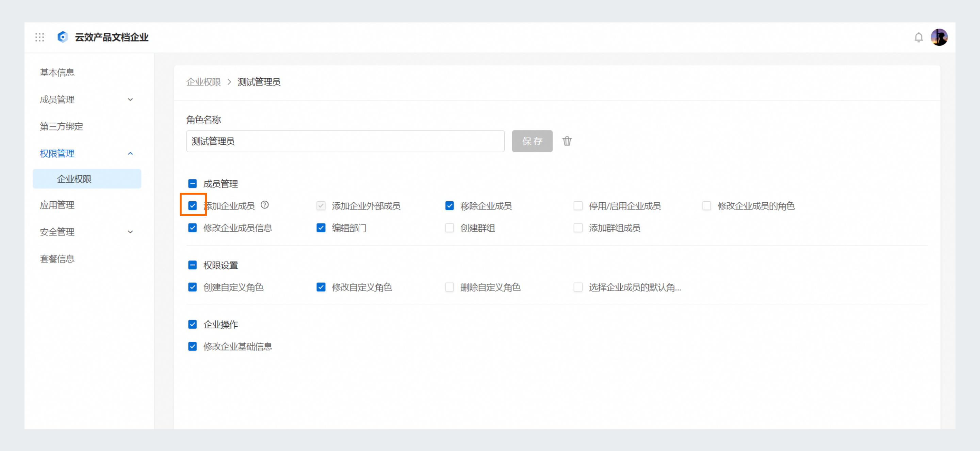This screenshot has width=980, height=451.
Task: Toggle 成员管理 group checkbox
Action: [193, 184]
